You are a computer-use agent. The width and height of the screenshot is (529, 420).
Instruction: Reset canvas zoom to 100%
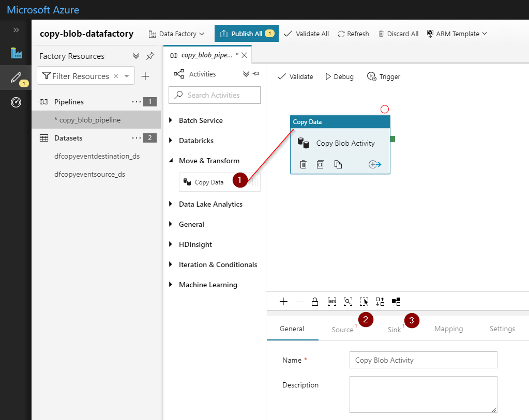(x=332, y=302)
